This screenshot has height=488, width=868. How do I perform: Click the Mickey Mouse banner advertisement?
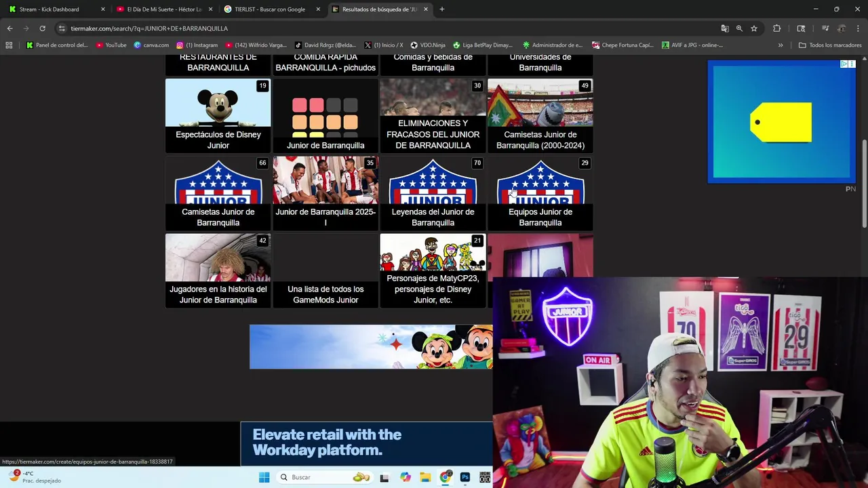pos(371,347)
